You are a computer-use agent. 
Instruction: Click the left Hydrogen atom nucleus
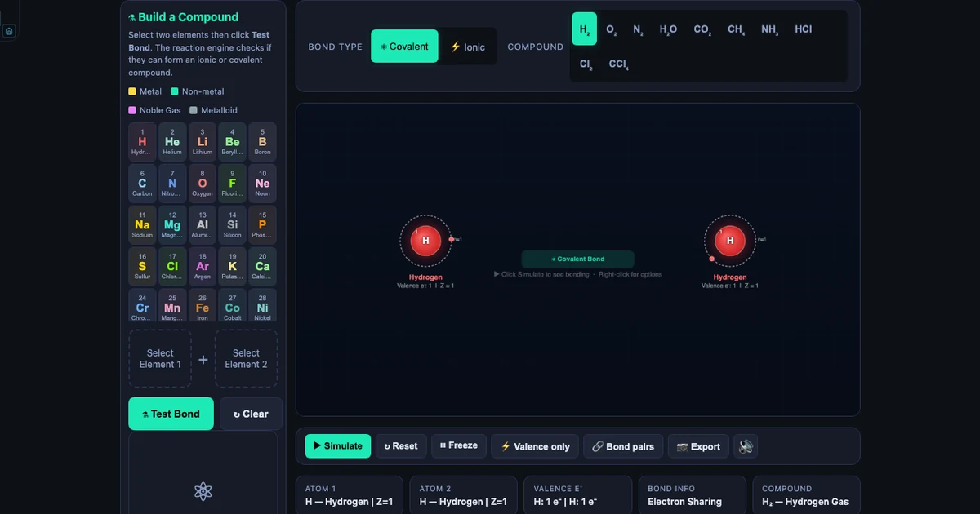pos(425,241)
